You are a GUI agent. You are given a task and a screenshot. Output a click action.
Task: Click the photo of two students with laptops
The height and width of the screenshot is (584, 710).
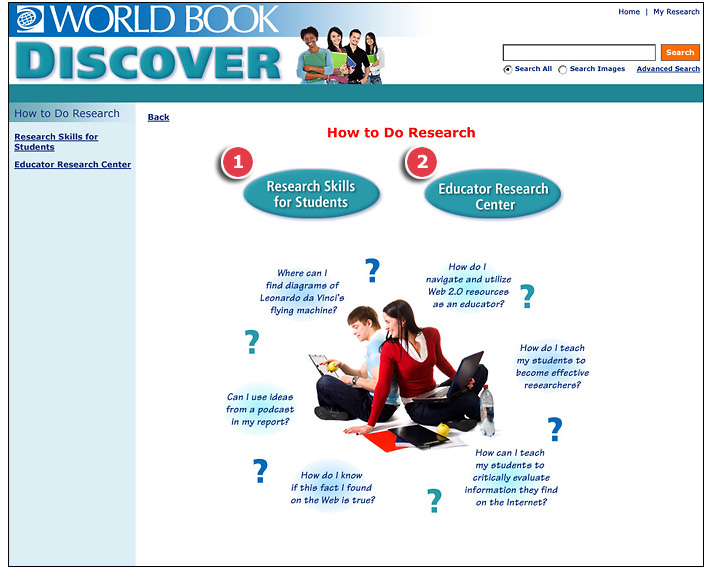404,376
